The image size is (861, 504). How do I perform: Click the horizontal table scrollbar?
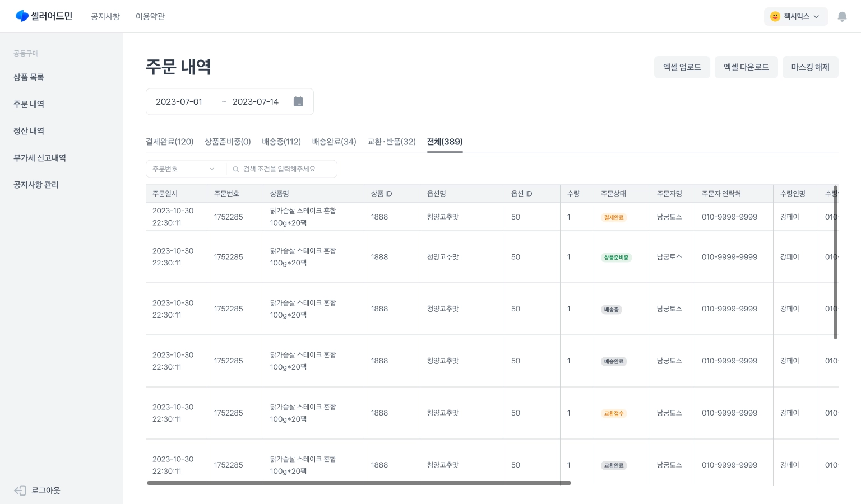[x=359, y=483]
